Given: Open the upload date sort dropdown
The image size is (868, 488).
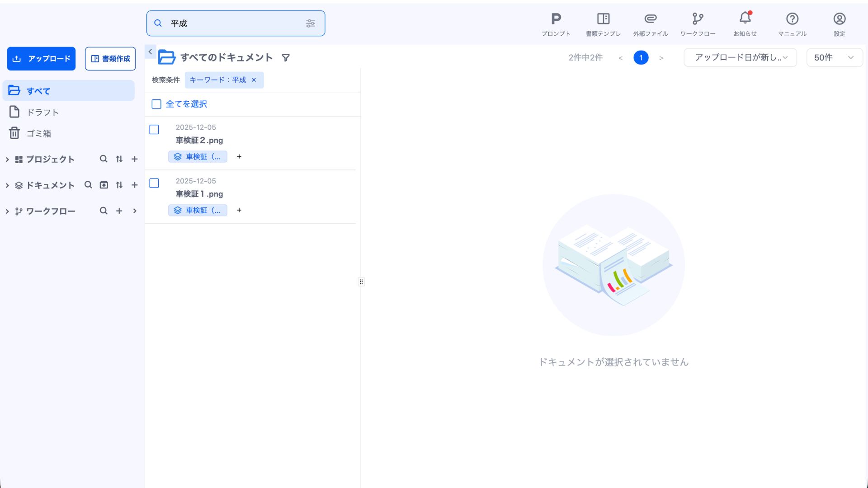Looking at the screenshot, I should (x=740, y=58).
